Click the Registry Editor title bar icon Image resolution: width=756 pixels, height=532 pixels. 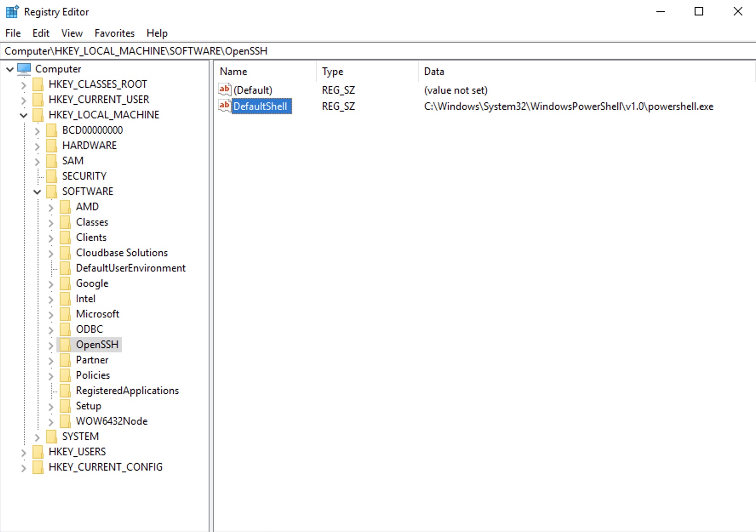[11, 11]
